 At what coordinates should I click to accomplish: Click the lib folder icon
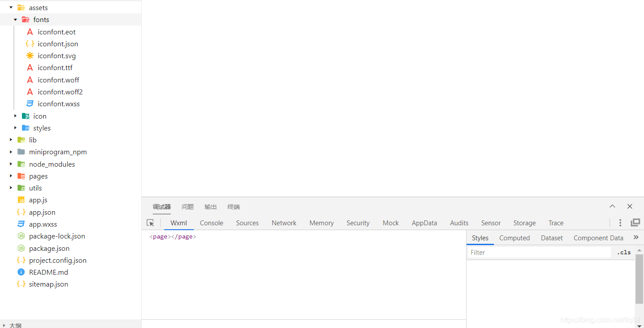tap(21, 140)
